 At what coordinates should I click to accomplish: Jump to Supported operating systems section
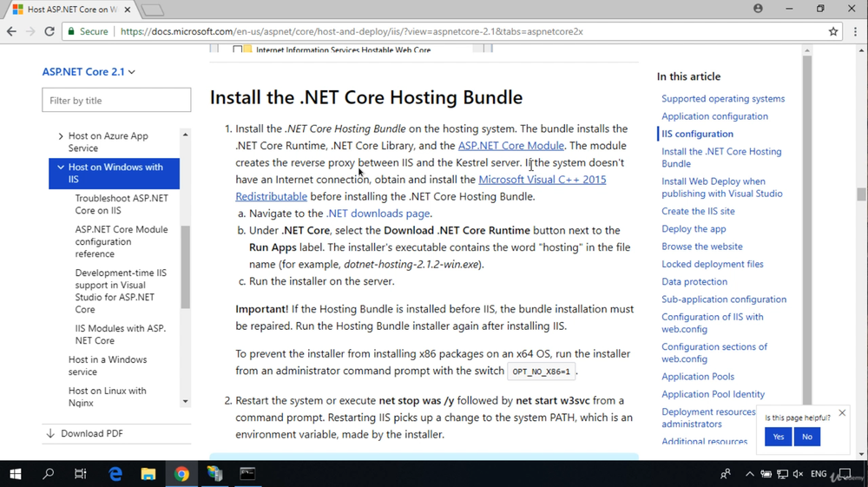pyautogui.click(x=723, y=98)
